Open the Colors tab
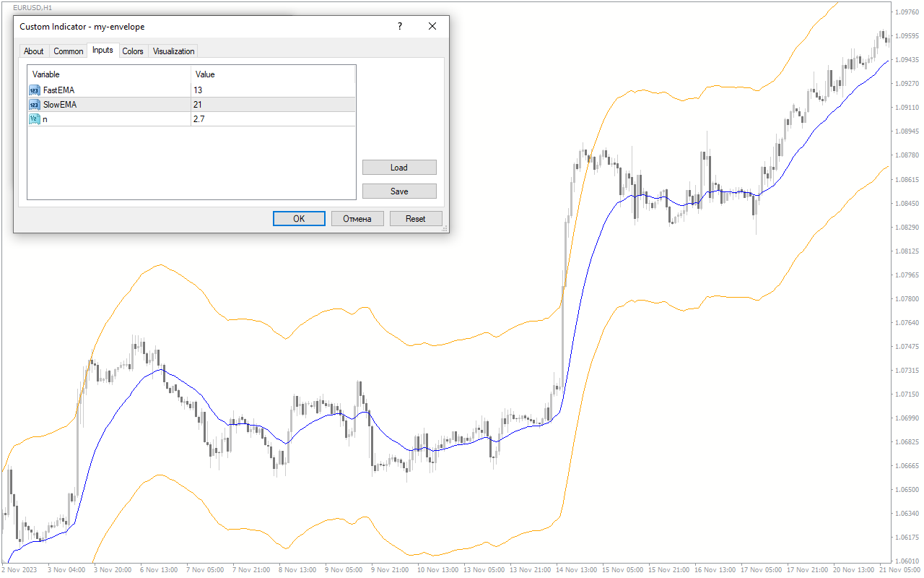924x578 pixels. click(133, 51)
